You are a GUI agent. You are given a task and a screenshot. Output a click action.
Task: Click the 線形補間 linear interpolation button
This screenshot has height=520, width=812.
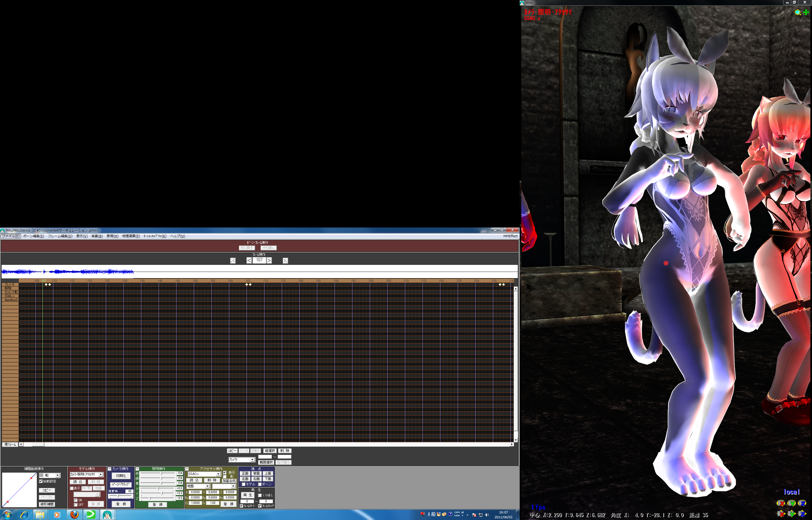(x=47, y=504)
